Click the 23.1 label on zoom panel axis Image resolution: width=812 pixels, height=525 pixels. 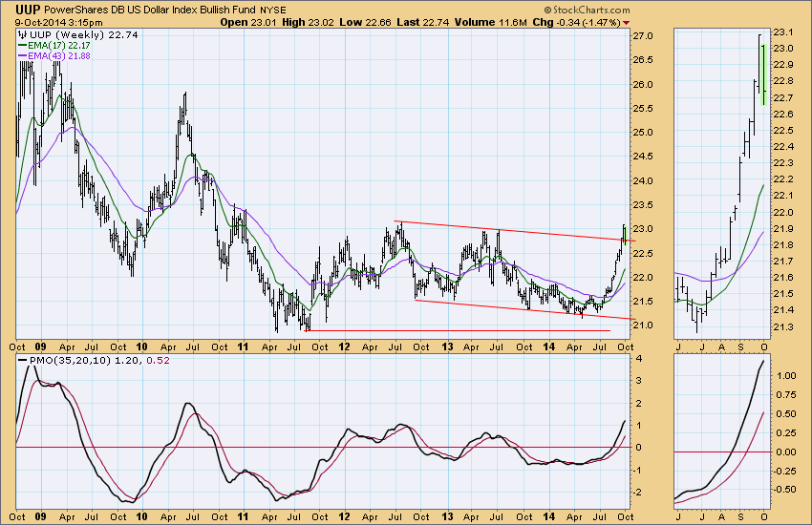pos(782,32)
